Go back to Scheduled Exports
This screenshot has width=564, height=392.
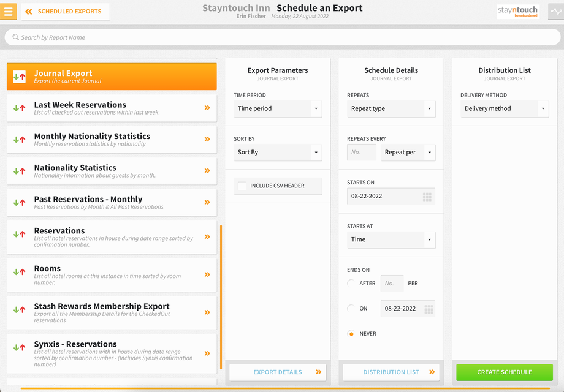66,12
